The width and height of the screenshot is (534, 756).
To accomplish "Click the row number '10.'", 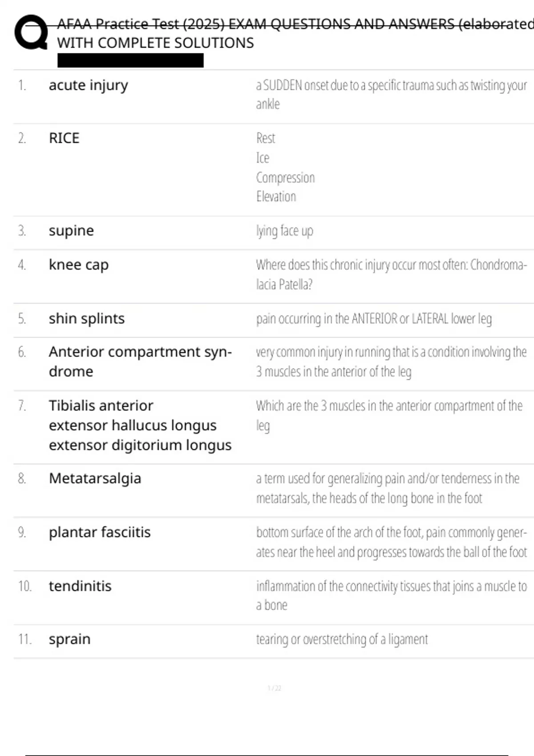I will [x=25, y=586].
